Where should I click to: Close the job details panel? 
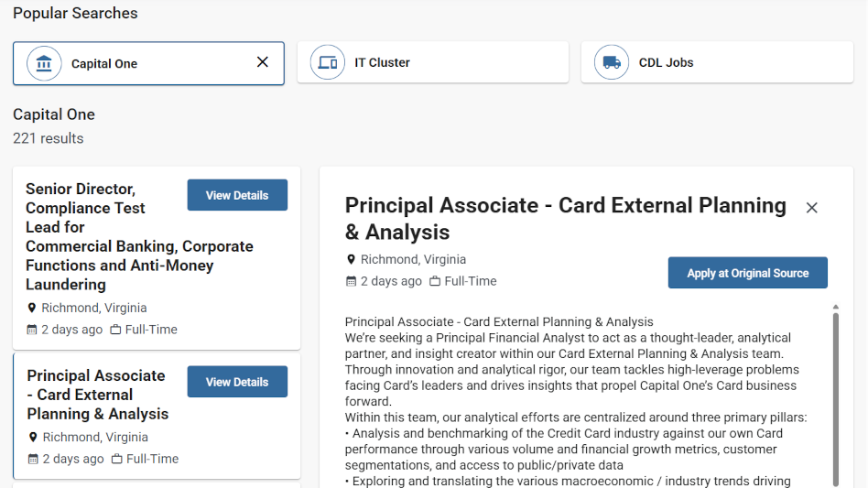coord(811,208)
